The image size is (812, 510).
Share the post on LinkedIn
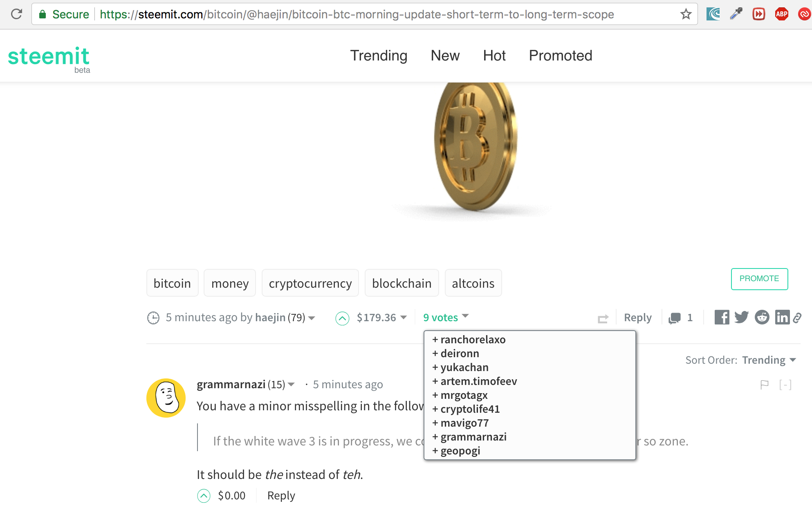(782, 317)
